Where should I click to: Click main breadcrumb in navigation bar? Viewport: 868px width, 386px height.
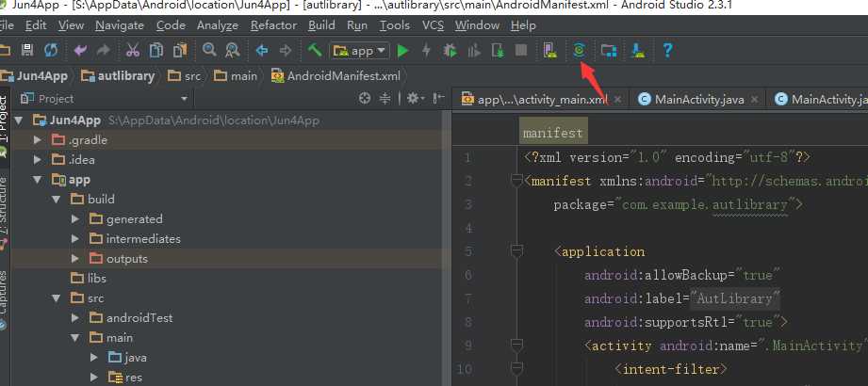point(236,75)
